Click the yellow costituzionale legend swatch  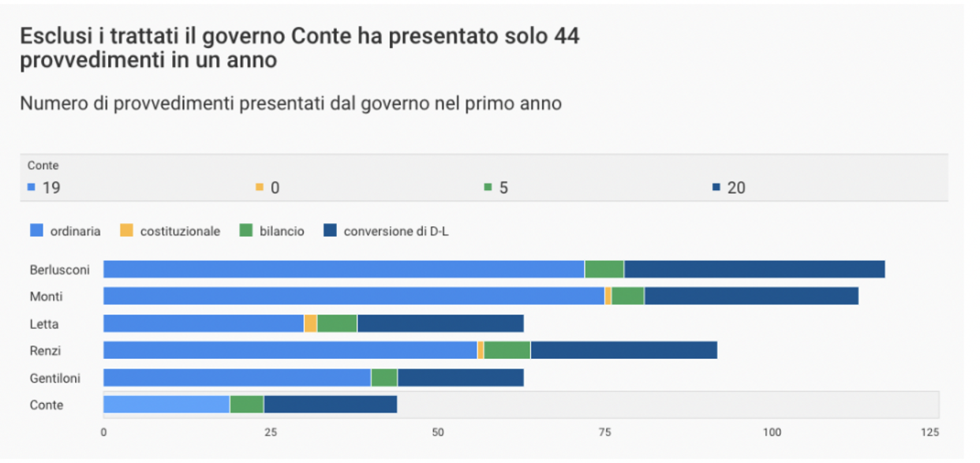(126, 231)
